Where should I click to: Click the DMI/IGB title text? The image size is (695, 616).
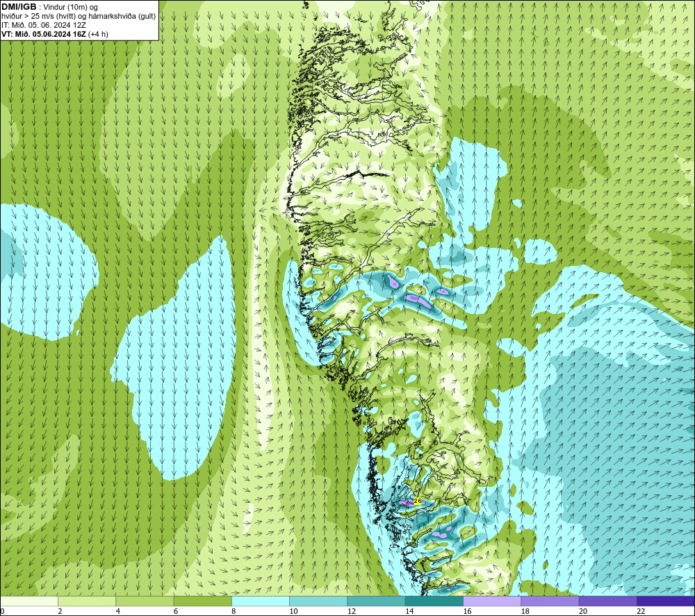(19, 7)
